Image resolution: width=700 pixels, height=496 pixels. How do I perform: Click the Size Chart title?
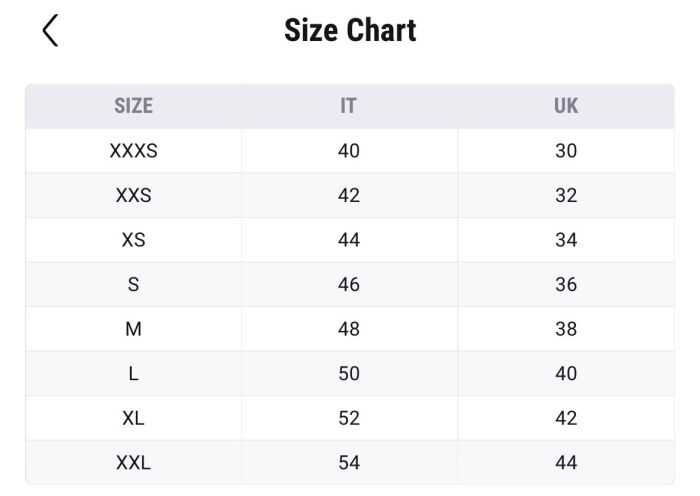click(350, 31)
